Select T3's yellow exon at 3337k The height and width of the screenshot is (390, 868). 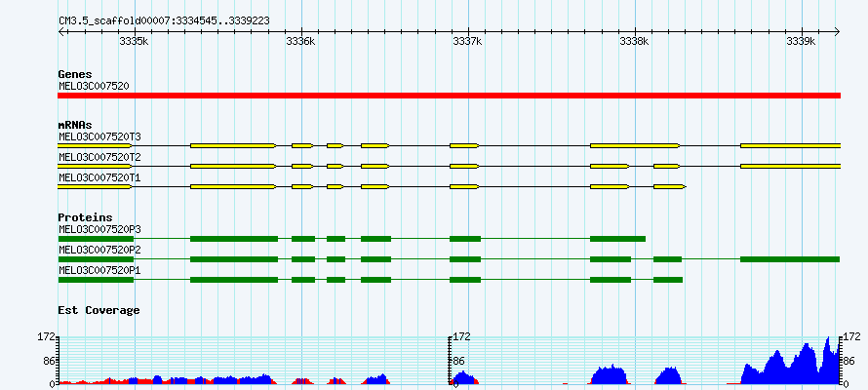pyautogui.click(x=464, y=145)
